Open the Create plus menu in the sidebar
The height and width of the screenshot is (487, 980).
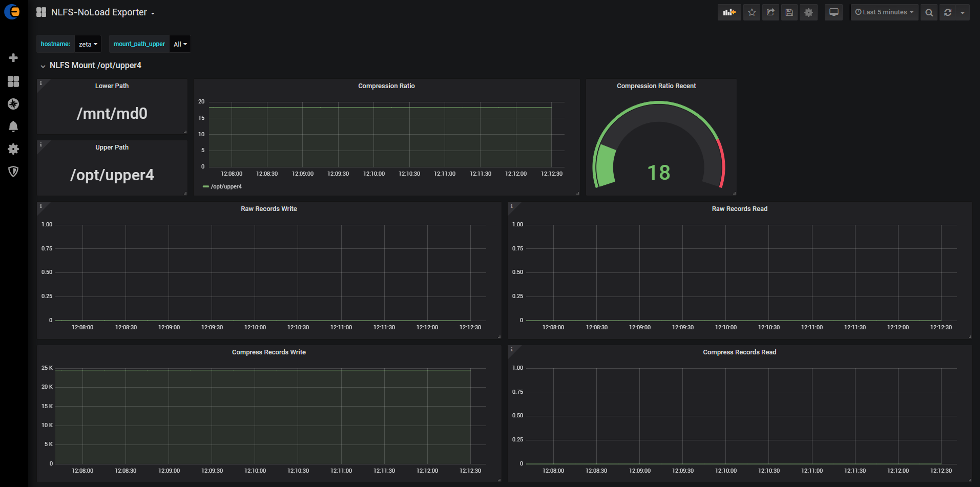[13, 58]
